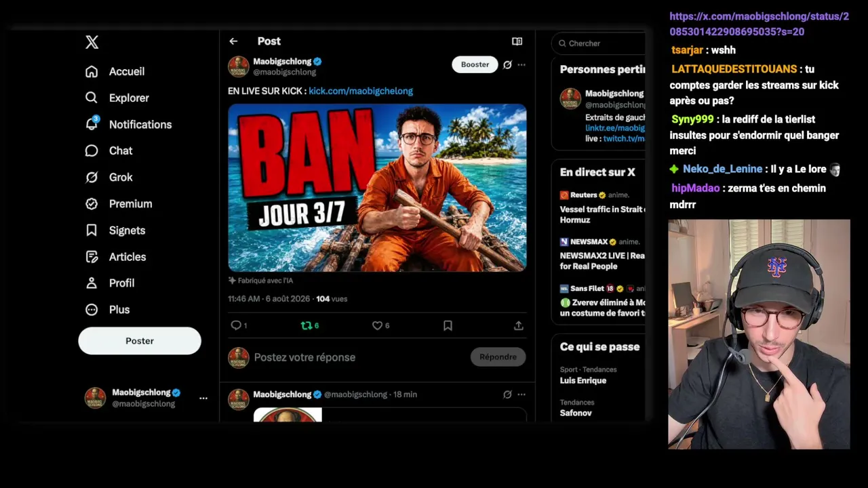Screen dimensions: 868x488
Task: Open reader view icon in Post header
Action: click(517, 41)
